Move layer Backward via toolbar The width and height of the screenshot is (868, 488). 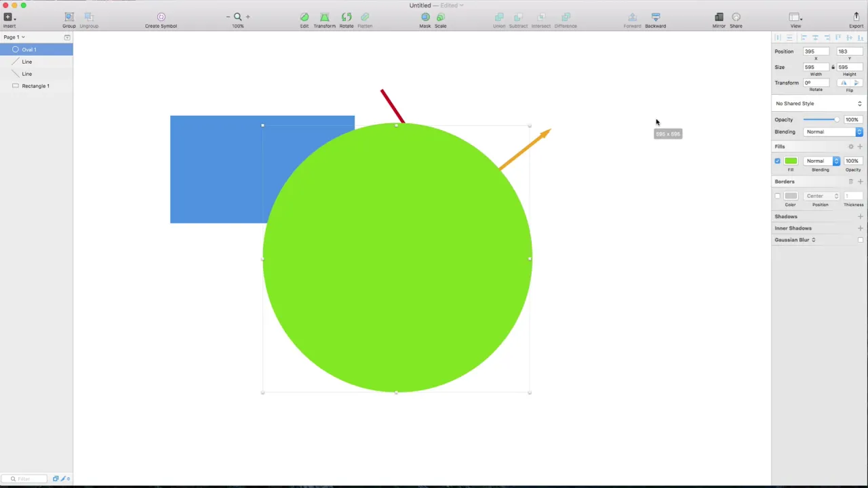tap(655, 17)
